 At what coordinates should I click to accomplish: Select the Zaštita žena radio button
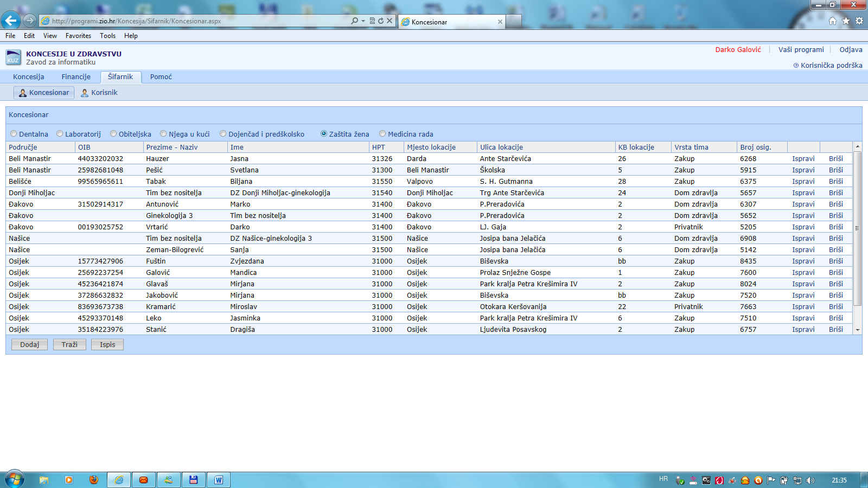click(x=324, y=134)
